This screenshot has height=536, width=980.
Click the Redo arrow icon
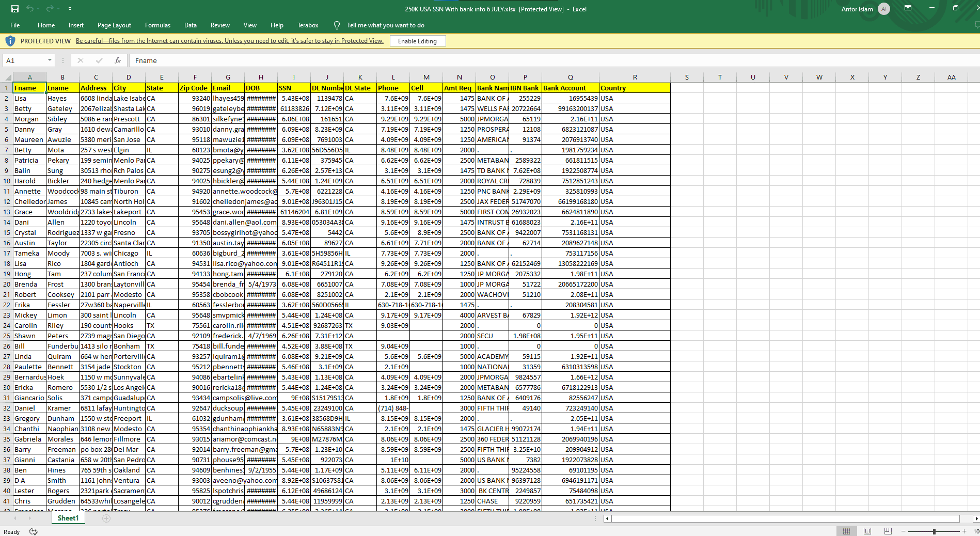point(50,9)
